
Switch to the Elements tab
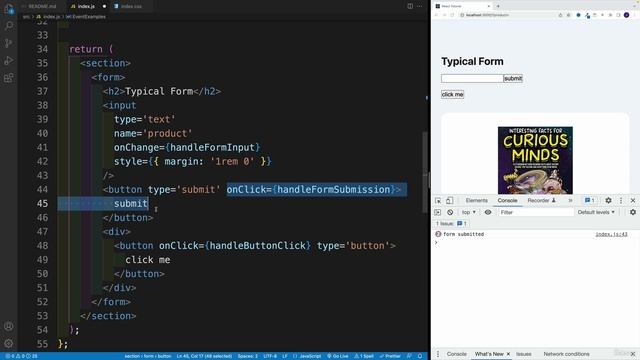coord(476,200)
